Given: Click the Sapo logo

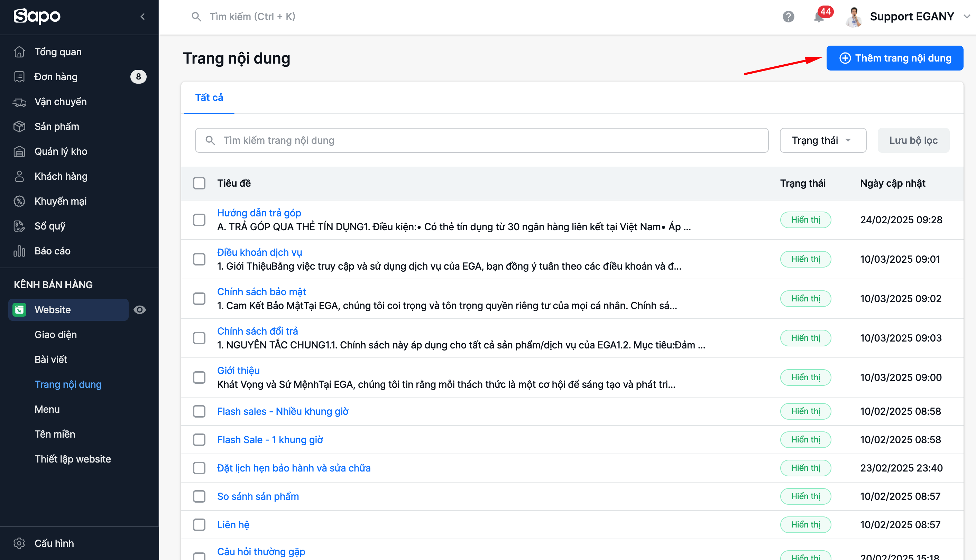Looking at the screenshot, I should pyautogui.click(x=37, y=16).
